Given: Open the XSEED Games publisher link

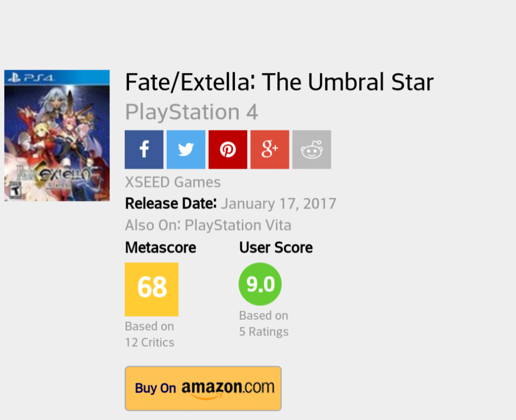Looking at the screenshot, I should [173, 182].
